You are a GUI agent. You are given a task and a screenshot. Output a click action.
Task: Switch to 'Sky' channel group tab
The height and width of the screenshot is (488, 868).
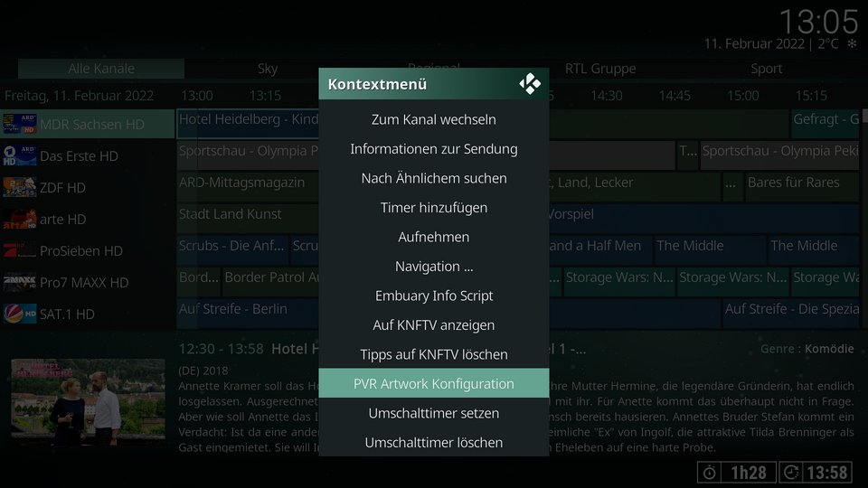268,69
